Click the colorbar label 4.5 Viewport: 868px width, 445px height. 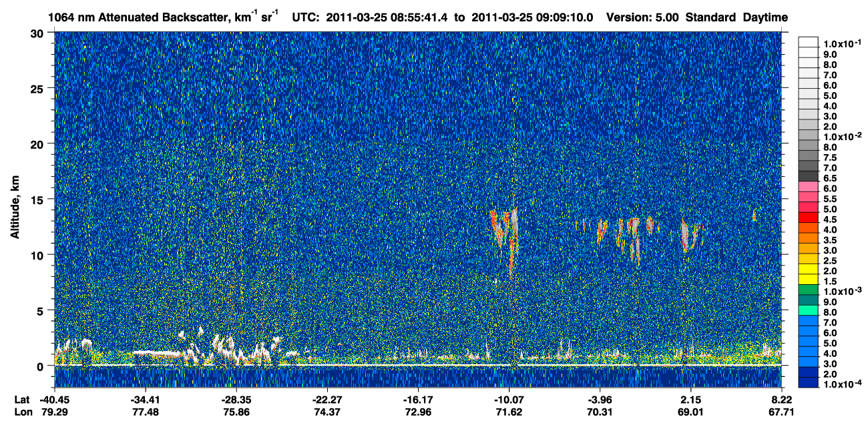(830, 219)
